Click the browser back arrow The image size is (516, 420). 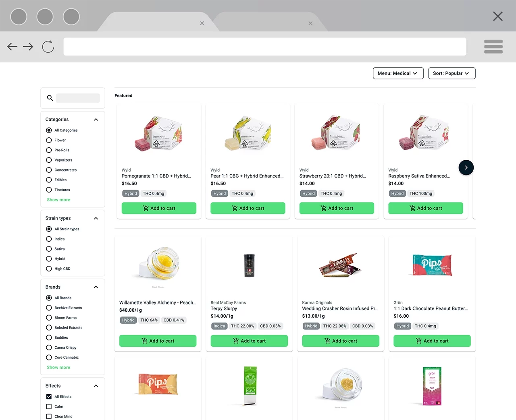click(x=12, y=47)
